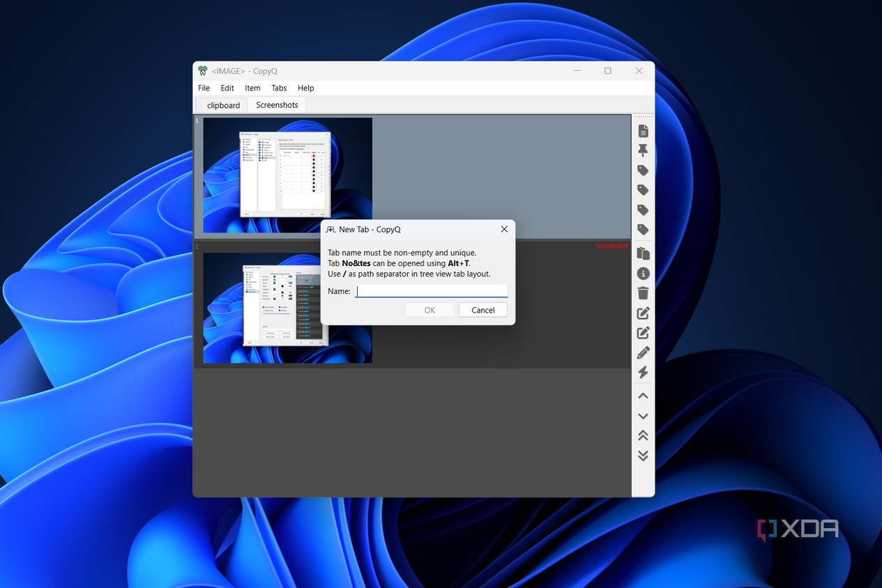Move item down with single chevron
This screenshot has width=882, height=588.
tap(643, 416)
